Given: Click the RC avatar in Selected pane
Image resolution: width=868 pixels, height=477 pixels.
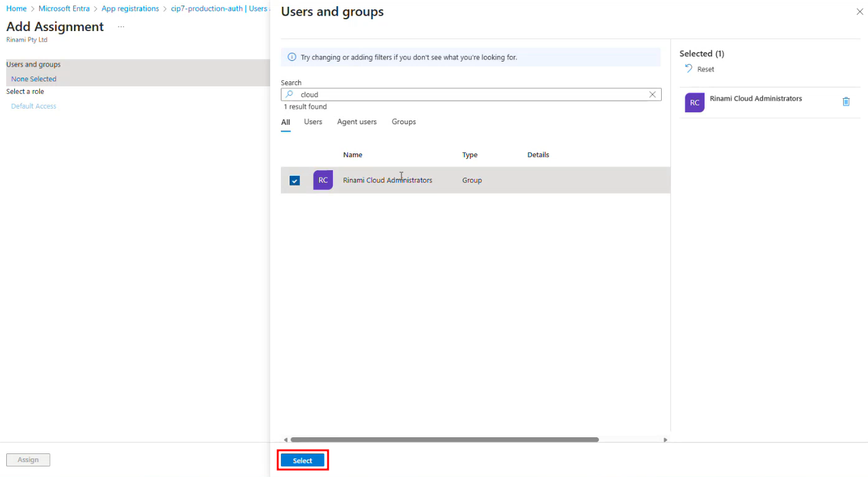Looking at the screenshot, I should (695, 102).
